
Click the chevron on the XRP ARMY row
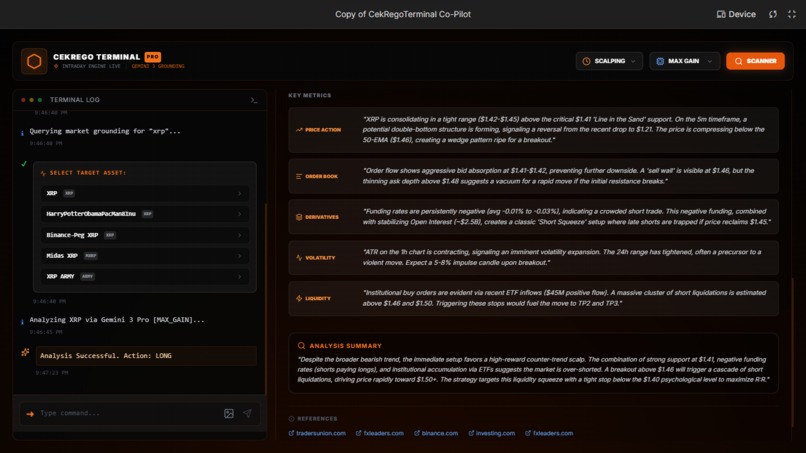pos(240,276)
